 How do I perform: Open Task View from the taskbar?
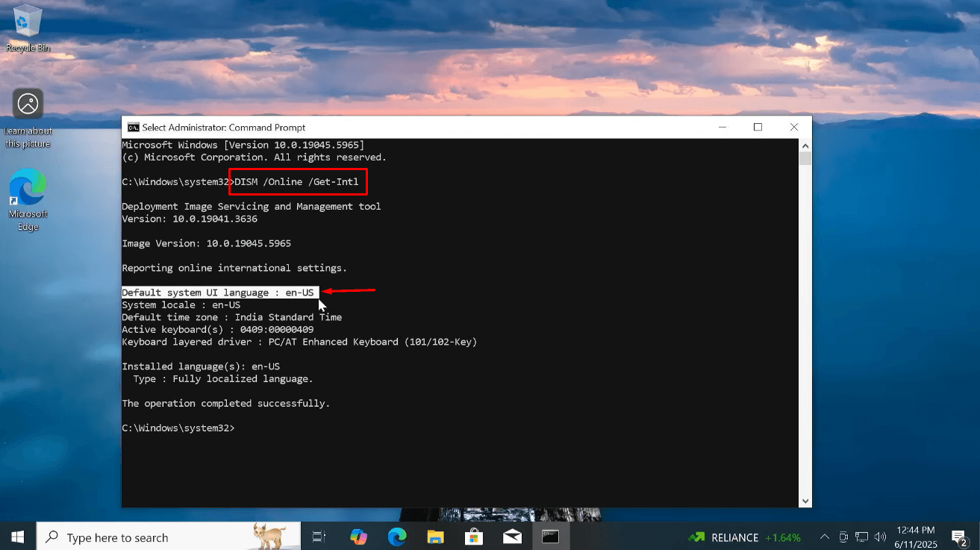[317, 537]
